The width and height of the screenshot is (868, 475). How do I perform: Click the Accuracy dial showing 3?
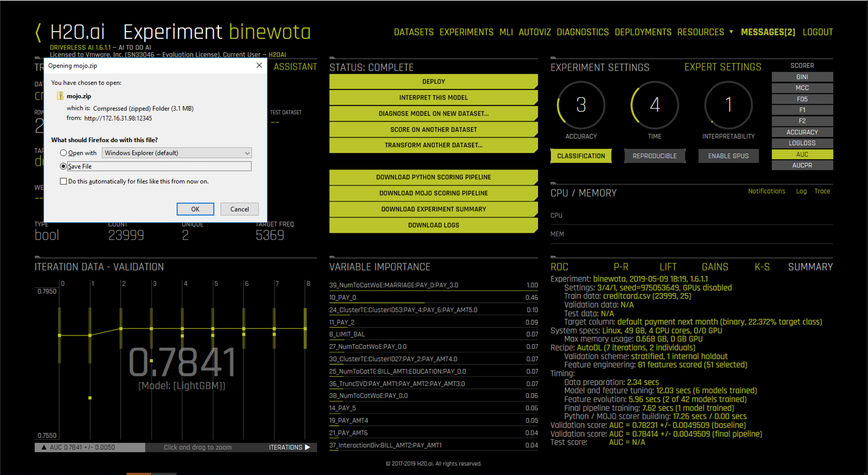tap(581, 105)
